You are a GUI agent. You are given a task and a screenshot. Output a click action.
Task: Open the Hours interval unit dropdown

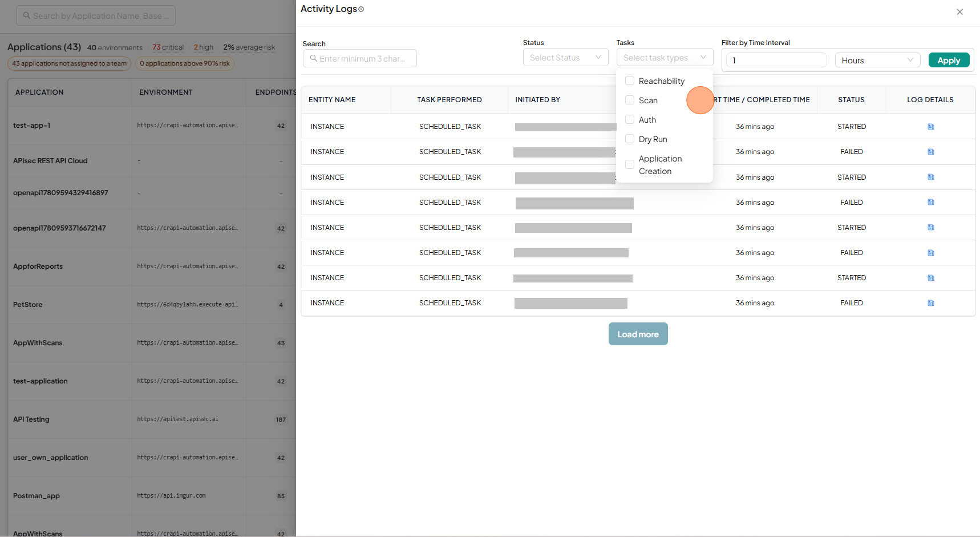[x=877, y=60]
